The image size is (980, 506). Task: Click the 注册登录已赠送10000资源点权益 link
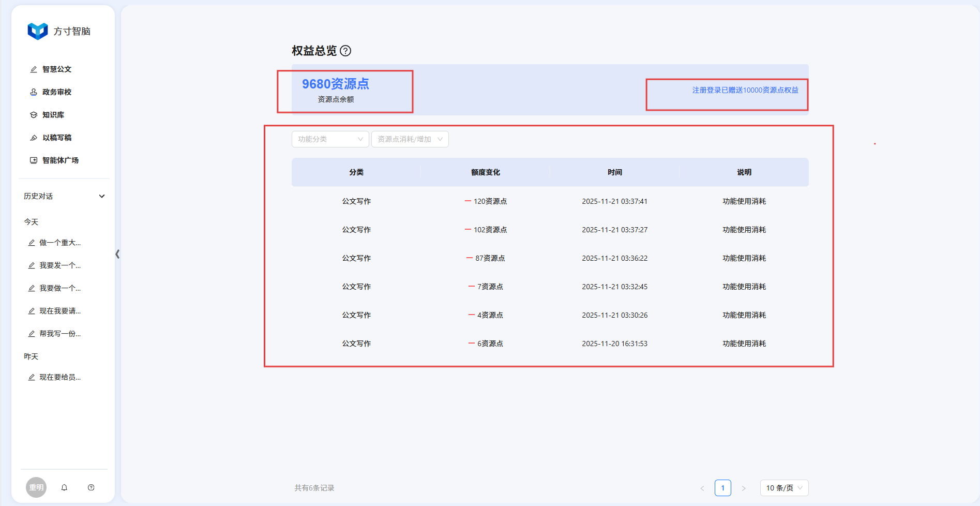(745, 90)
